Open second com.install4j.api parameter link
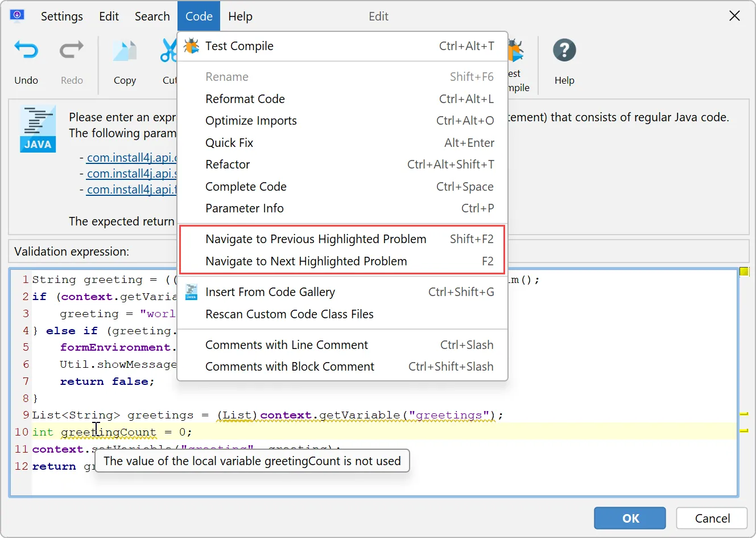The width and height of the screenshot is (756, 538). 131,174
